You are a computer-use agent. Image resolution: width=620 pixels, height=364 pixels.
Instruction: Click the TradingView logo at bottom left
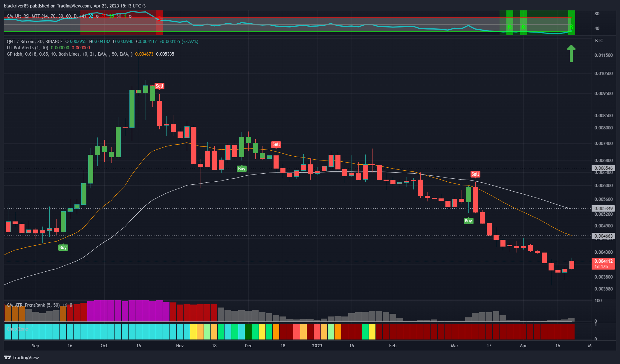point(21,357)
